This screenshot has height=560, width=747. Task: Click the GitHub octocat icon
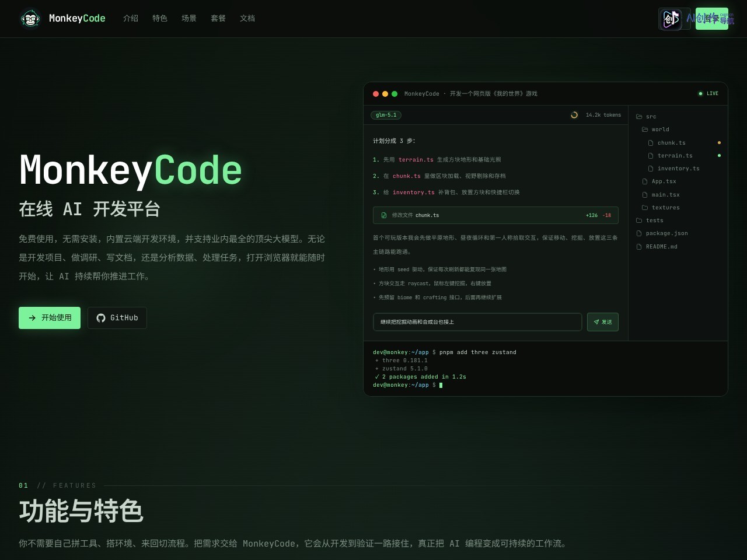(x=101, y=318)
